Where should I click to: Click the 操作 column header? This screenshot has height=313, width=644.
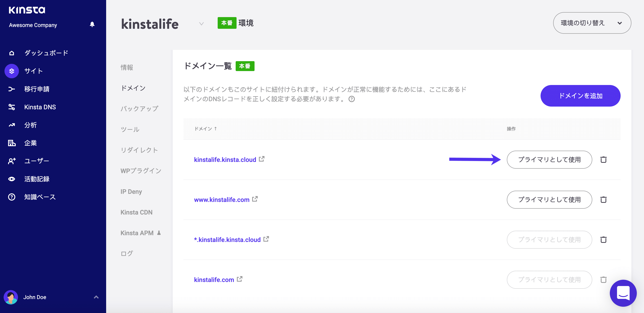tap(511, 128)
